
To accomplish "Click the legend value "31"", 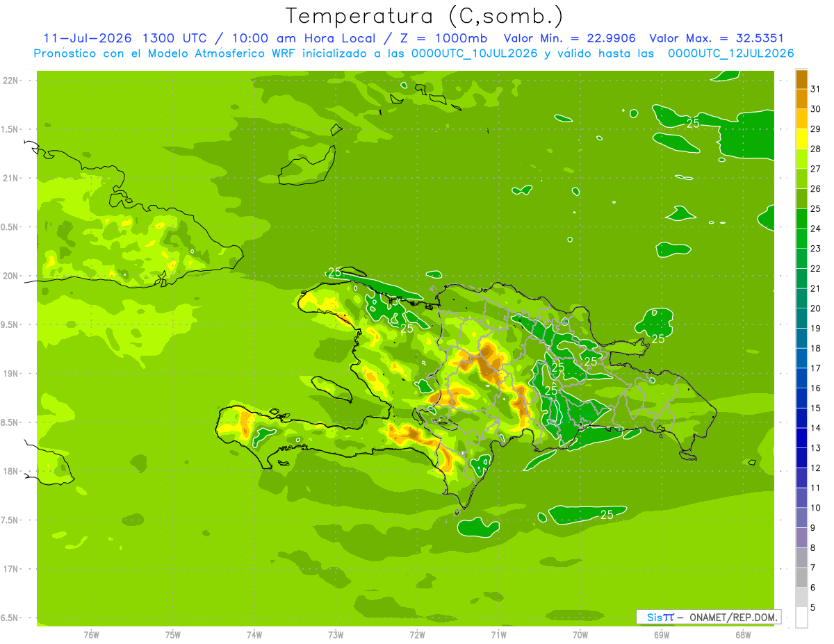I will [x=815, y=89].
